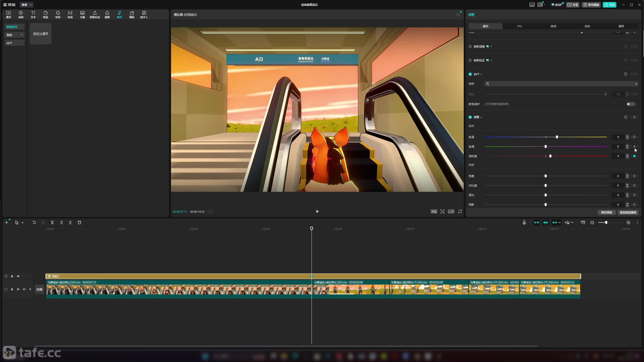Expand the 我的 dropdown in the left sidebar
The width and height of the screenshot is (644, 362).
tap(14, 35)
